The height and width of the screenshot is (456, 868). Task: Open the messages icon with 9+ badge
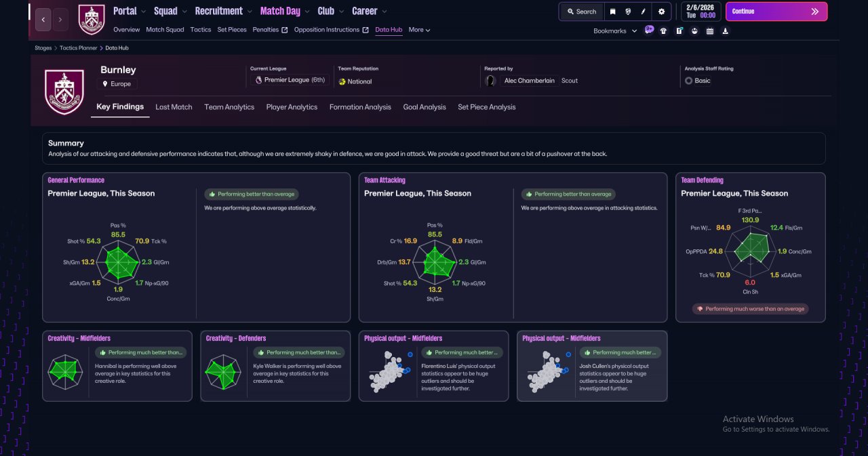[x=649, y=30]
